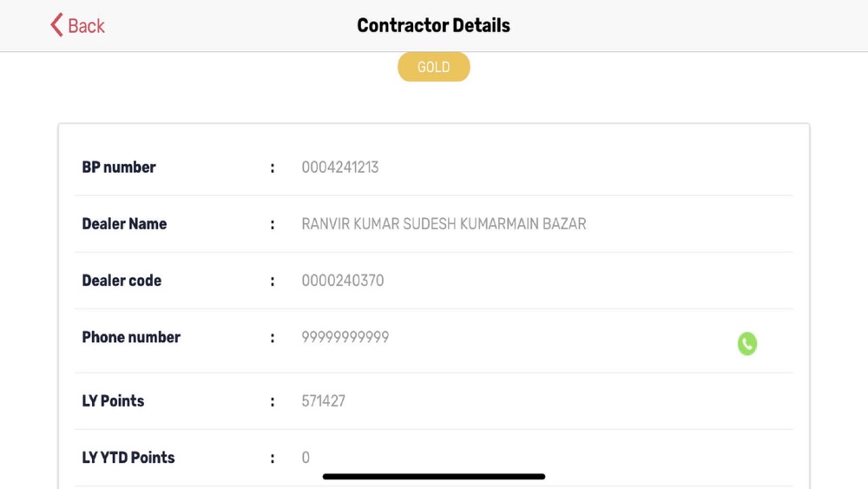Select the Contractor Details header title

click(433, 25)
